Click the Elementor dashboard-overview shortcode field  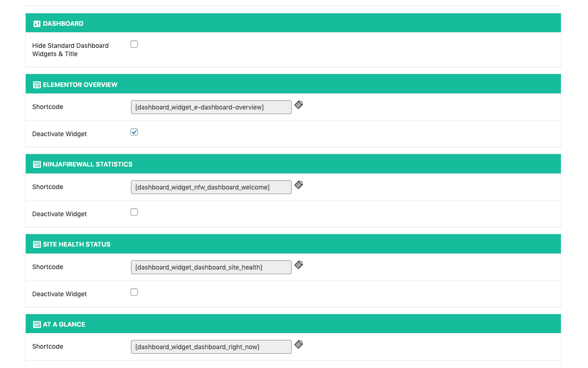click(211, 107)
